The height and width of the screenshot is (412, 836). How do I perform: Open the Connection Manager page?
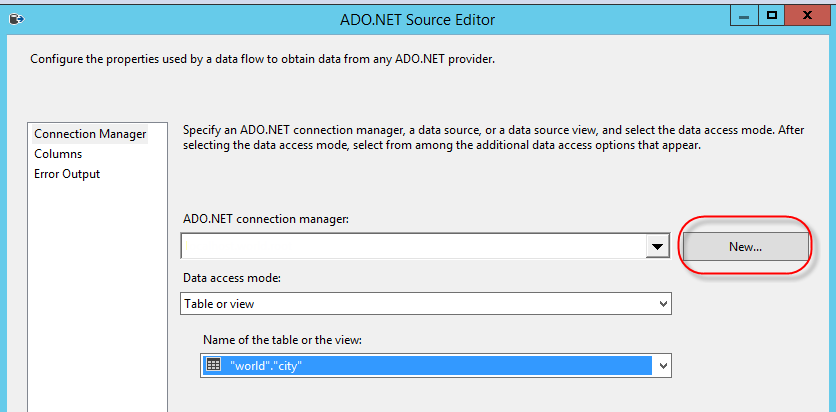click(90, 134)
